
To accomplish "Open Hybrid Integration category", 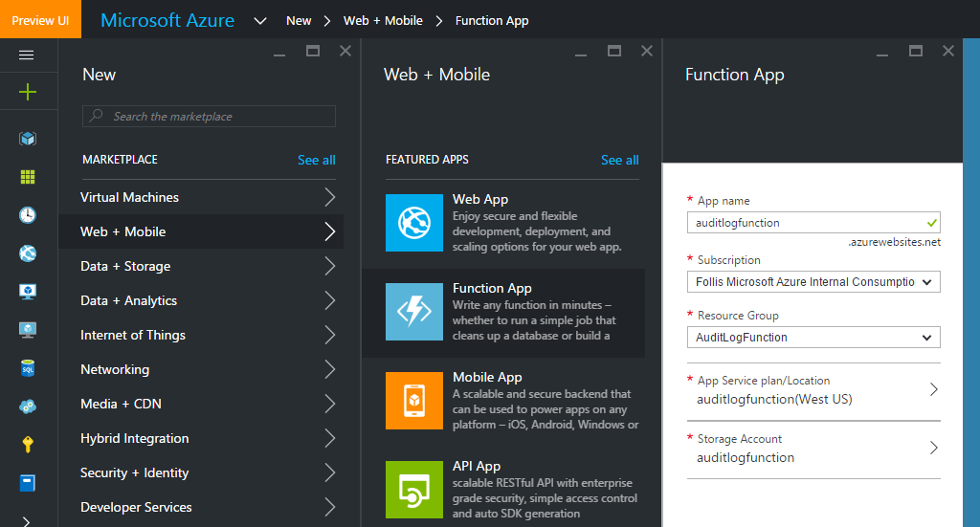I will [x=201, y=438].
